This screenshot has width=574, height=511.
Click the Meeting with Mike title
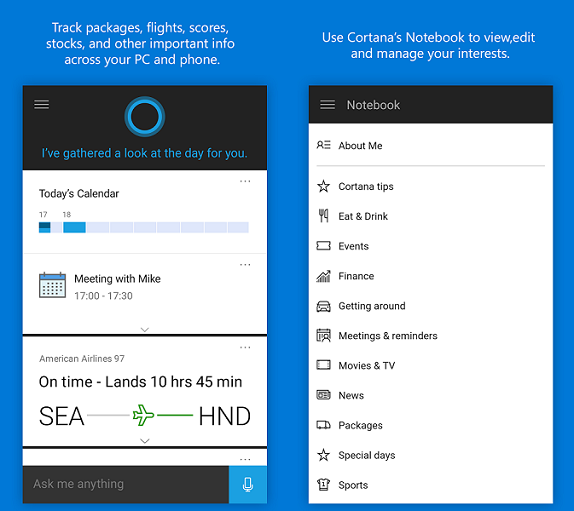tap(117, 279)
